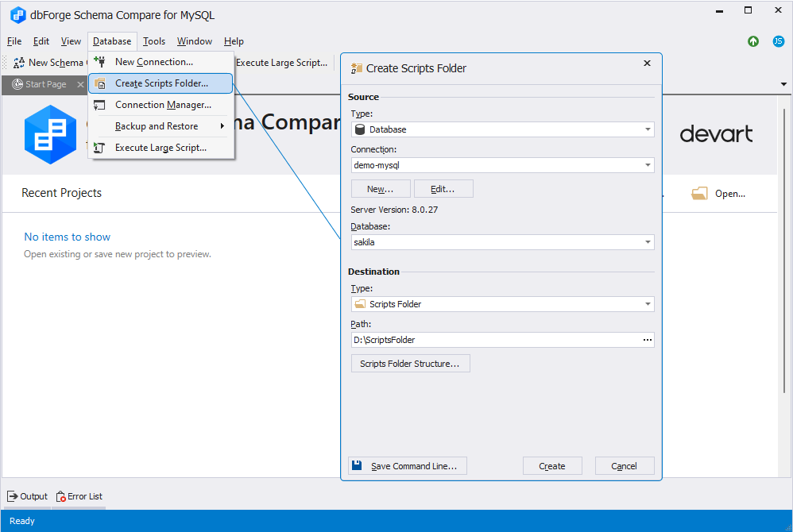Open the document tabs list dropdown arrow
This screenshot has width=793, height=532.
pos(783,84)
